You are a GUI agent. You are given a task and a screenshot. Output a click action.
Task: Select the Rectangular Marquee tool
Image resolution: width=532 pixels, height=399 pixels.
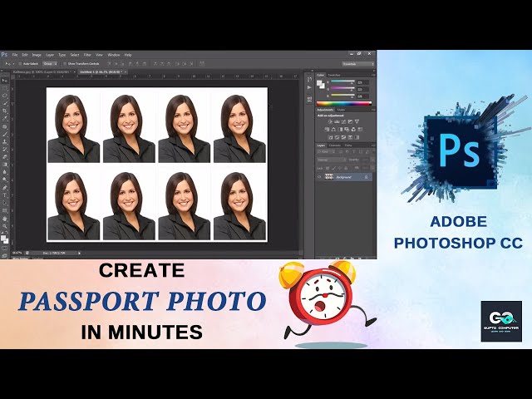point(5,88)
